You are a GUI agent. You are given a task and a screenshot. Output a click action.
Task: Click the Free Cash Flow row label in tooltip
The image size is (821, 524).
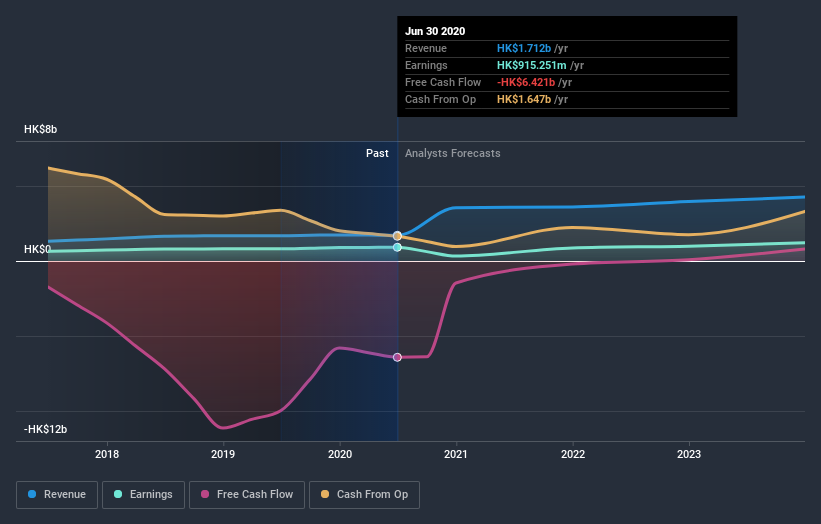coord(443,82)
